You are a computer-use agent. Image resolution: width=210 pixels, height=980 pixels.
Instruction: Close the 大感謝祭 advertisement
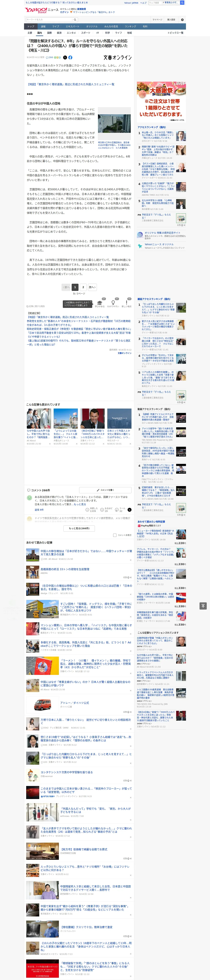click(x=185, y=83)
